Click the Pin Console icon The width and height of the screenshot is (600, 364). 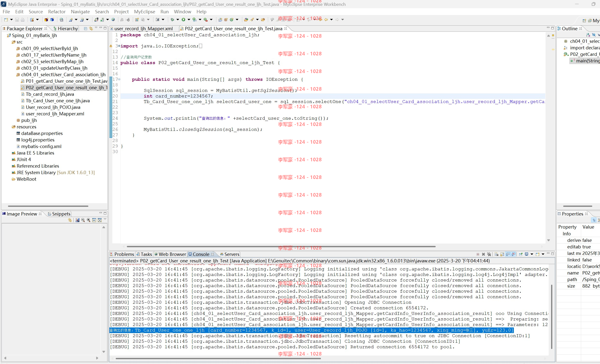[x=521, y=254]
